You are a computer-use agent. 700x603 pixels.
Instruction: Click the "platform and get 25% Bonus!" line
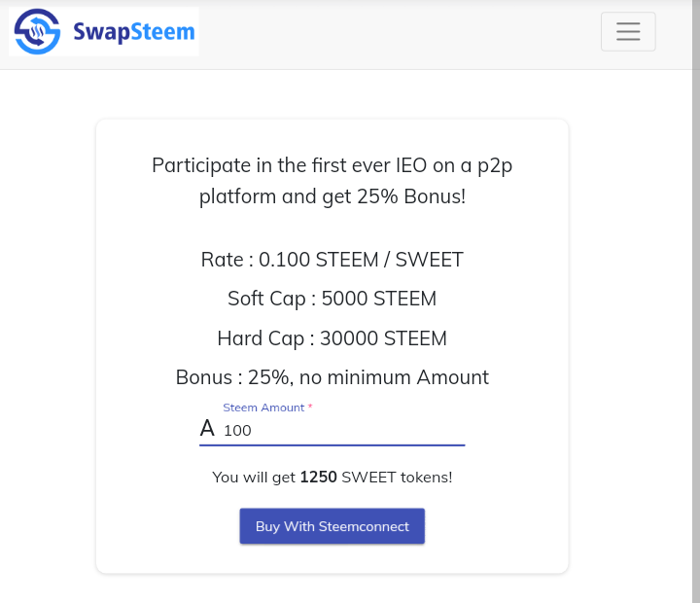(x=332, y=196)
